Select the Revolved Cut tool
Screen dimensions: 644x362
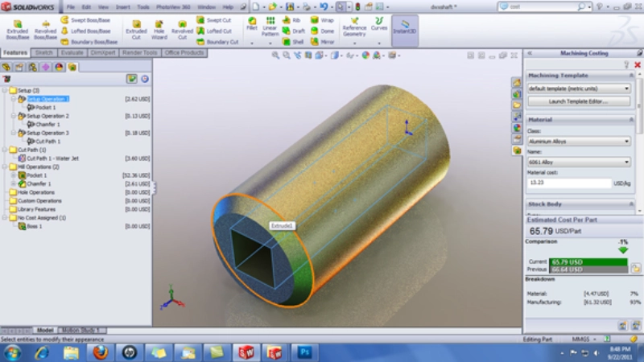click(x=182, y=27)
